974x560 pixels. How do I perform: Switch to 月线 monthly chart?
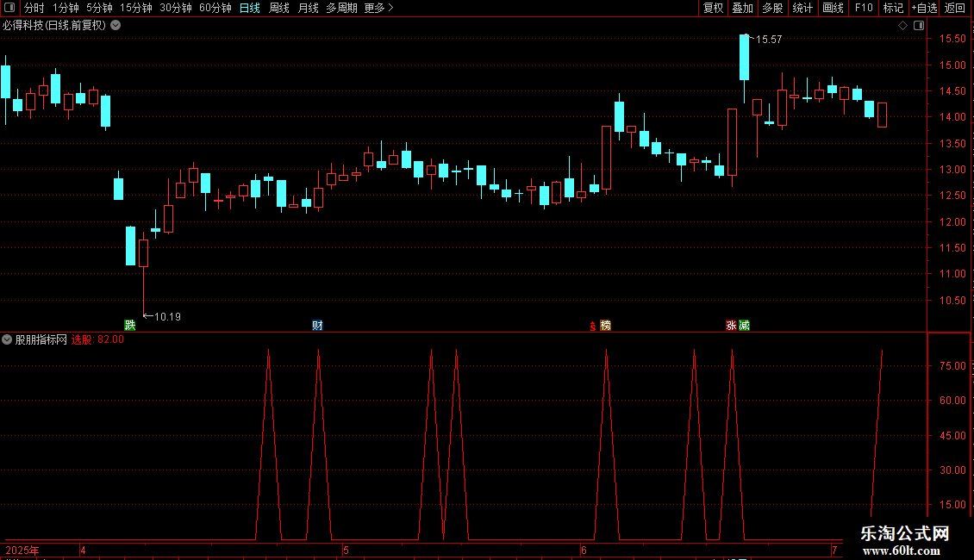(308, 8)
